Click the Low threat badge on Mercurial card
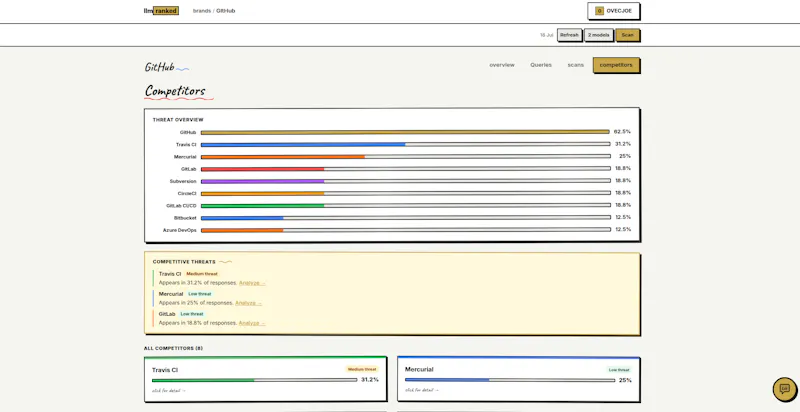The height and width of the screenshot is (412, 800). click(619, 370)
